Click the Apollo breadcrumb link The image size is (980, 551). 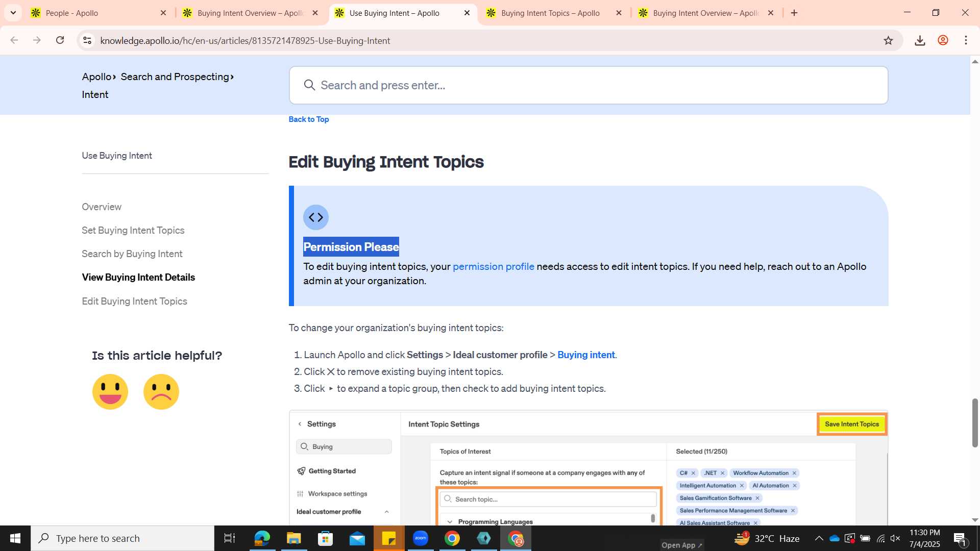(96, 77)
